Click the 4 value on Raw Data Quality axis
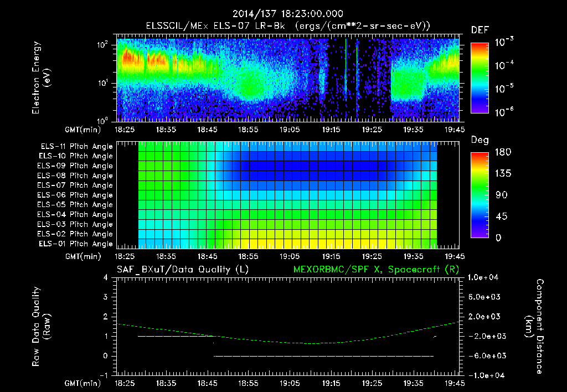567x392 pixels. tap(106, 277)
